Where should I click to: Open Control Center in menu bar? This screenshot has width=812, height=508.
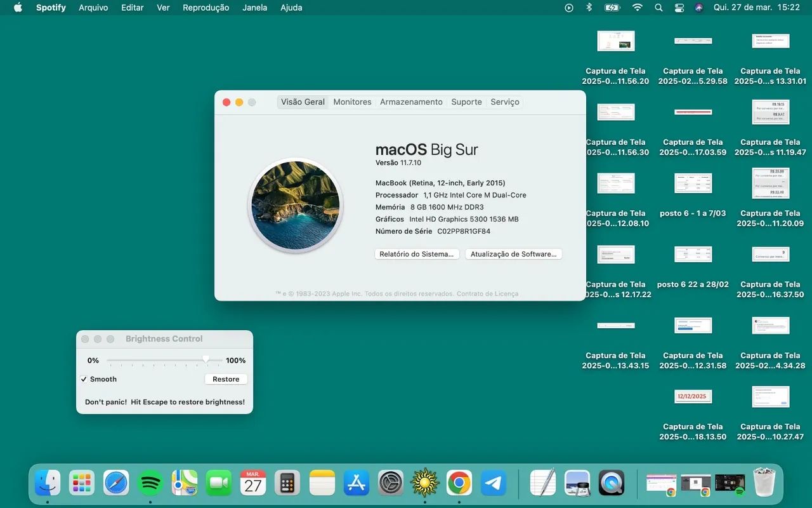pyautogui.click(x=679, y=8)
